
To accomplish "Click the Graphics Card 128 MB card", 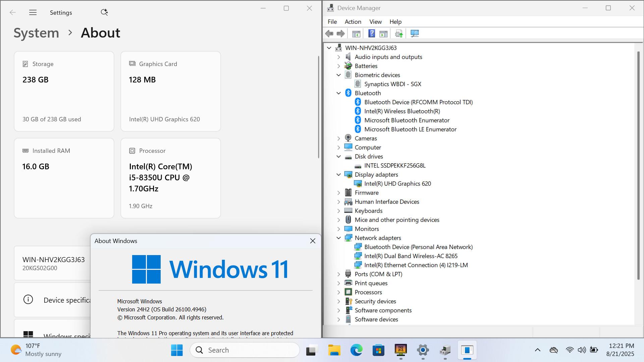I will pyautogui.click(x=171, y=91).
